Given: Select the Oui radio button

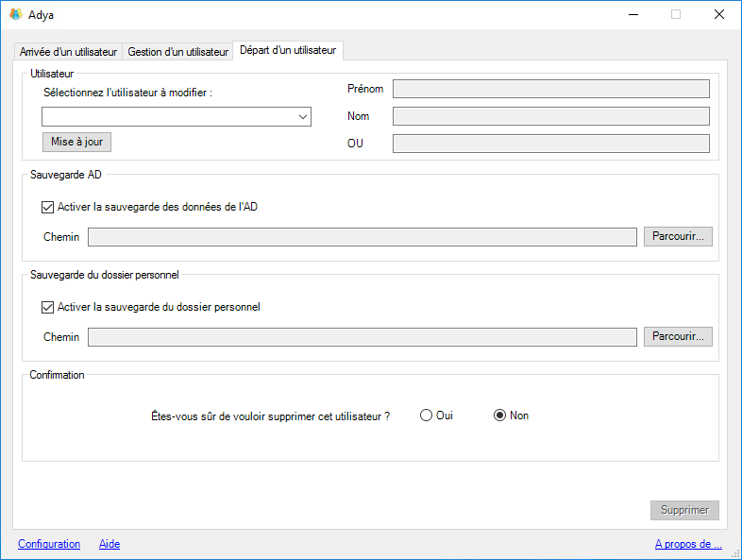Looking at the screenshot, I should coord(427,416).
